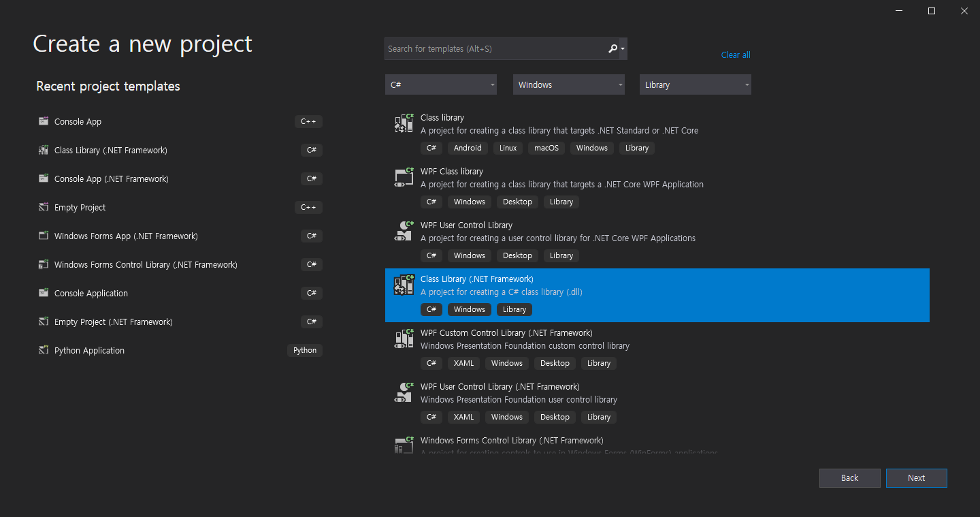
Task: Click the search magnifier icon
Action: click(x=612, y=48)
